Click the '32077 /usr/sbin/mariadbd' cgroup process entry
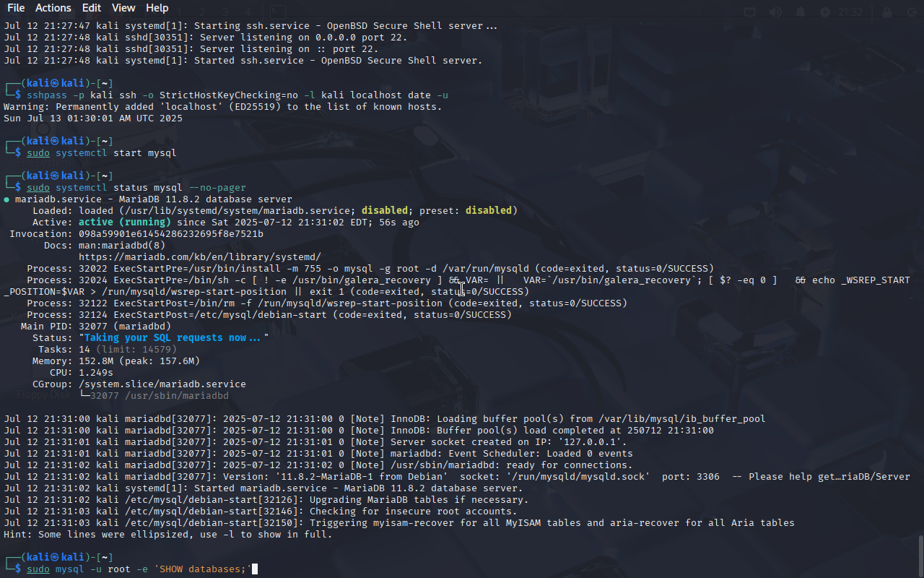 [160, 396]
